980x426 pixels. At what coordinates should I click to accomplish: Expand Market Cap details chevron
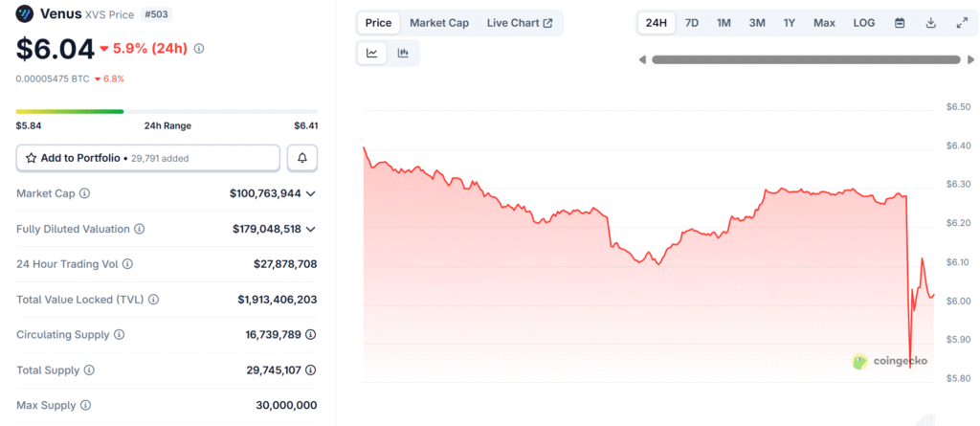311,194
